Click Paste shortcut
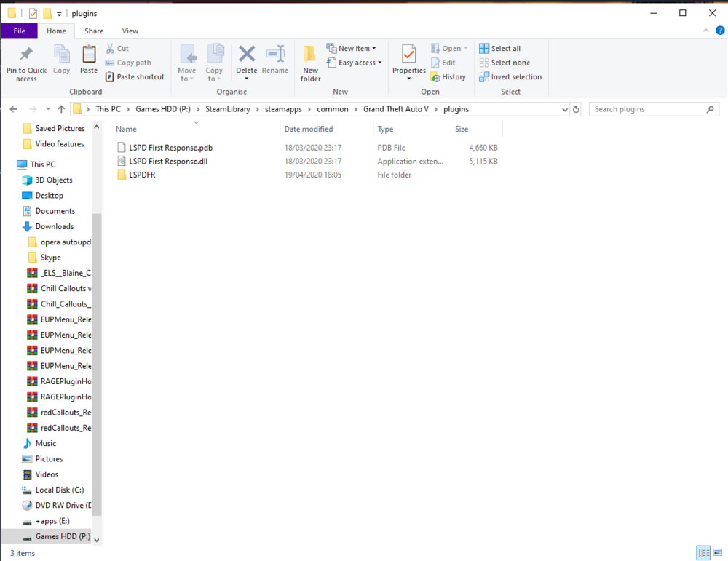Viewport: 728px width, 561px height. coord(135,77)
